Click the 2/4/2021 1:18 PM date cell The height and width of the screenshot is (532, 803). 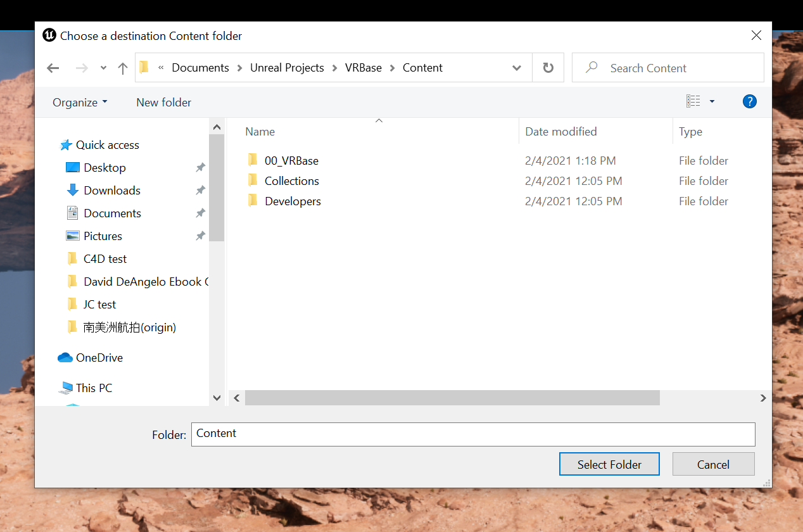(571, 161)
